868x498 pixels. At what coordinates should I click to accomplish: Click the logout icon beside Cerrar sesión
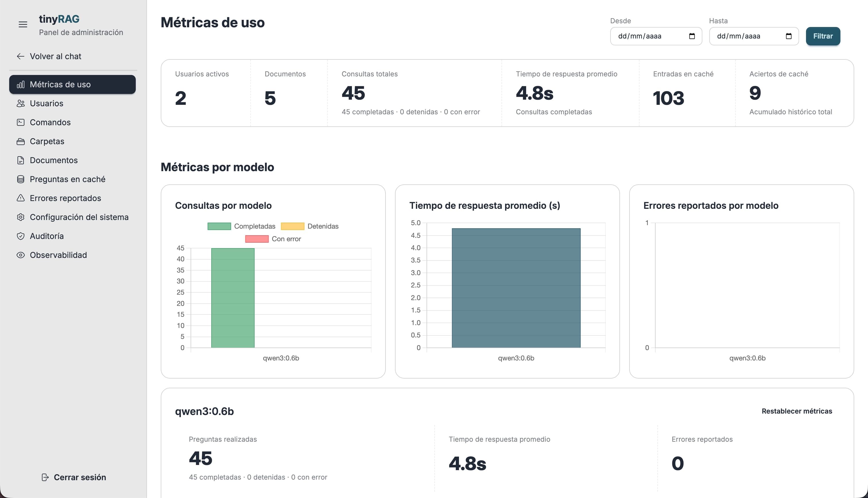click(45, 477)
